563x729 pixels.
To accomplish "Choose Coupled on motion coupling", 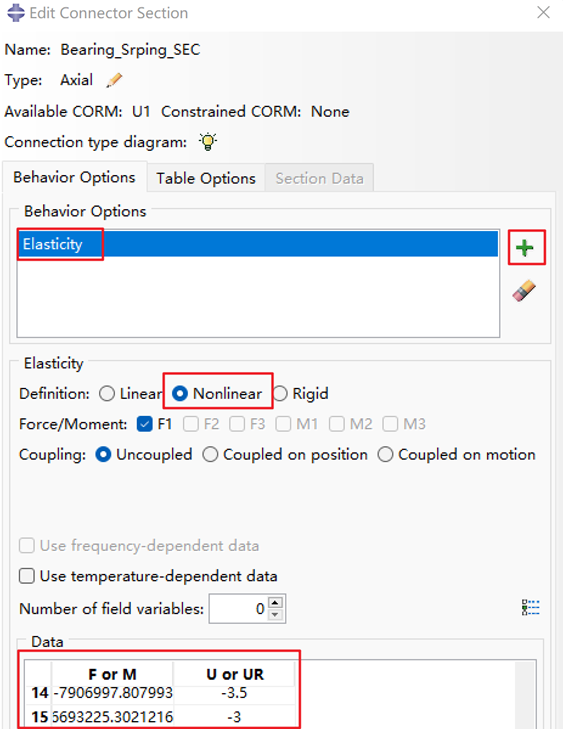I will [385, 454].
